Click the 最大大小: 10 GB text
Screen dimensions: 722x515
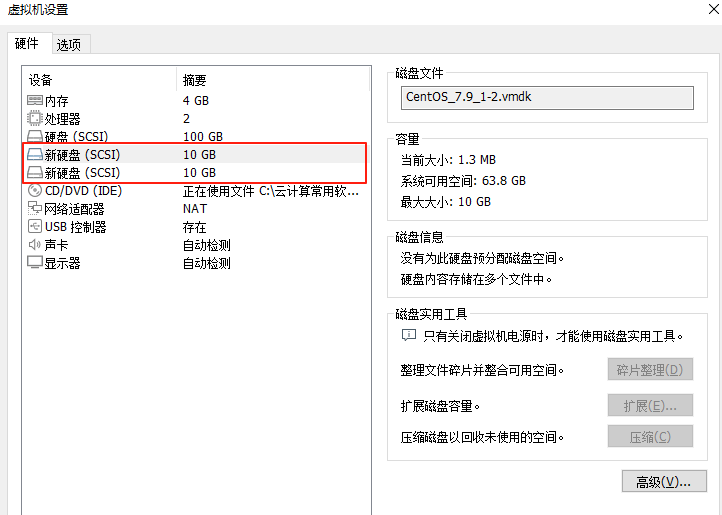446,201
